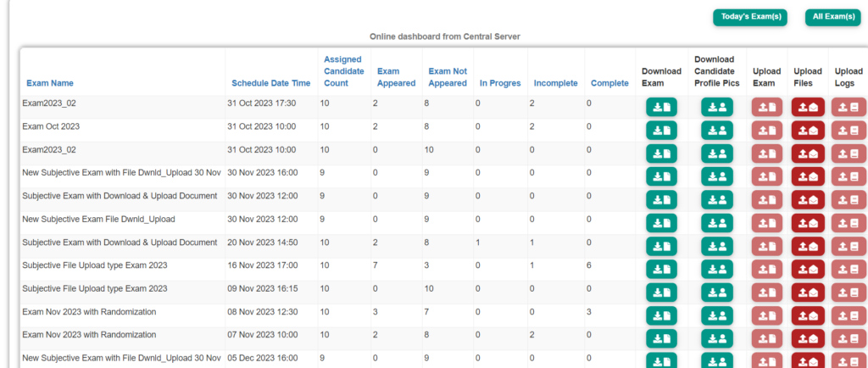Download candidate pics for 07 Nov 2023 10:00 exam
Viewport: 868px width, 368px height.
pos(717,338)
